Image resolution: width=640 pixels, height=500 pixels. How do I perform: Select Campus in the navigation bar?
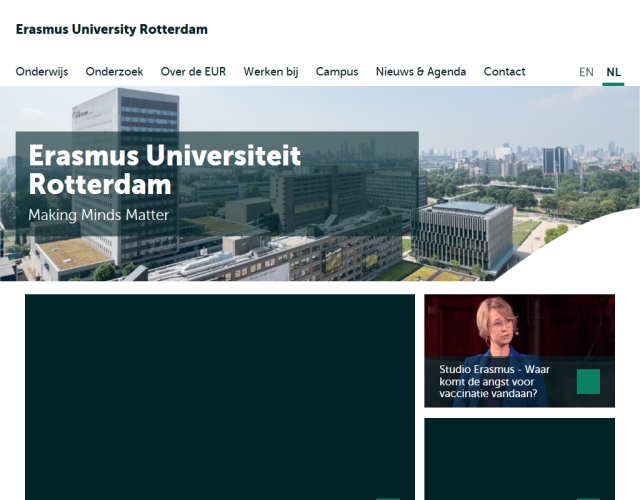pos(337,72)
